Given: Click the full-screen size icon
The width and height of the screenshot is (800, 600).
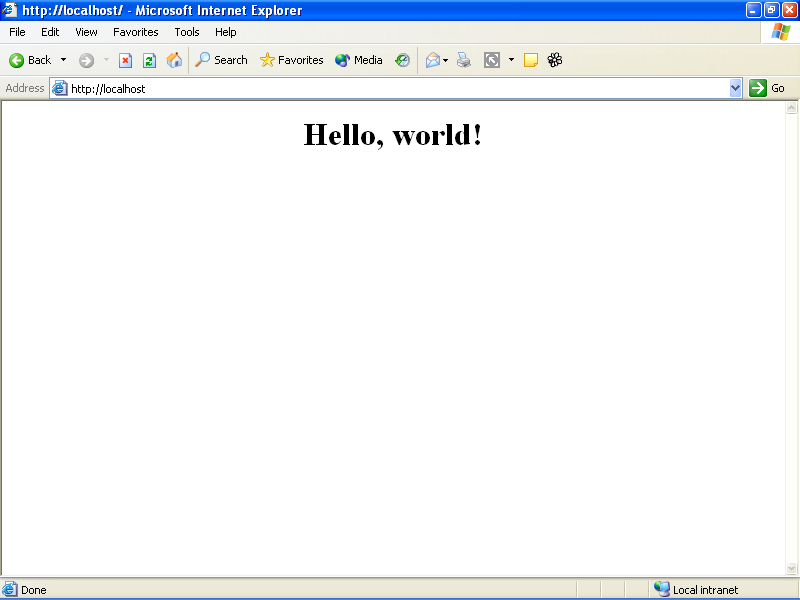Looking at the screenshot, I should [x=492, y=61].
